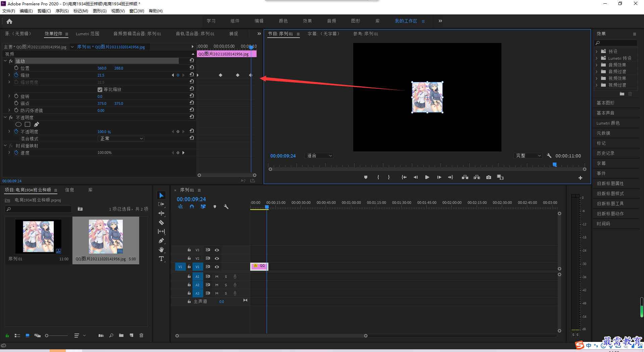This screenshot has height=352, width=644.
Task: Select the Selection tool arrow
Action: tap(161, 195)
